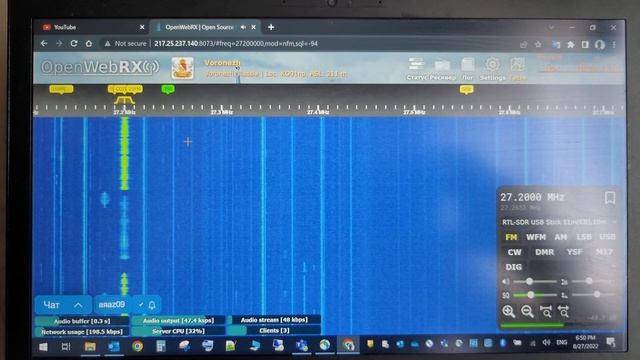Mute audio with the speaker icon
The width and height of the screenshot is (640, 360).
click(x=505, y=282)
